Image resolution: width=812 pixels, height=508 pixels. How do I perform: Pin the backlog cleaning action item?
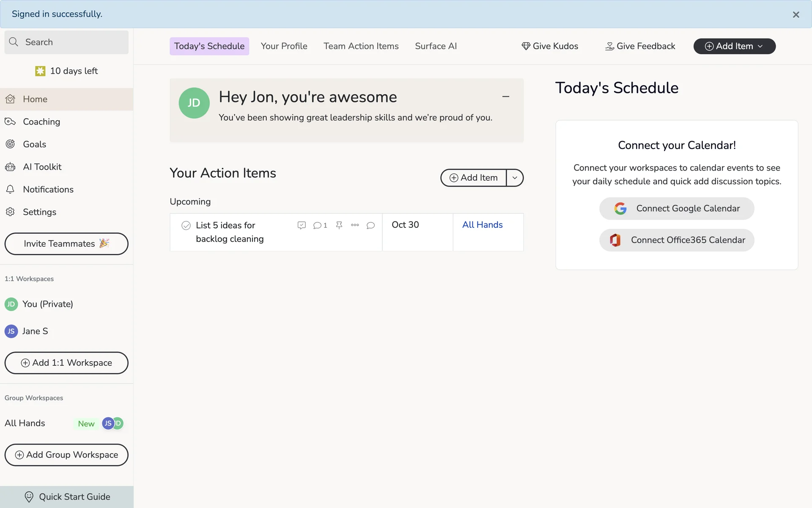[x=339, y=225]
